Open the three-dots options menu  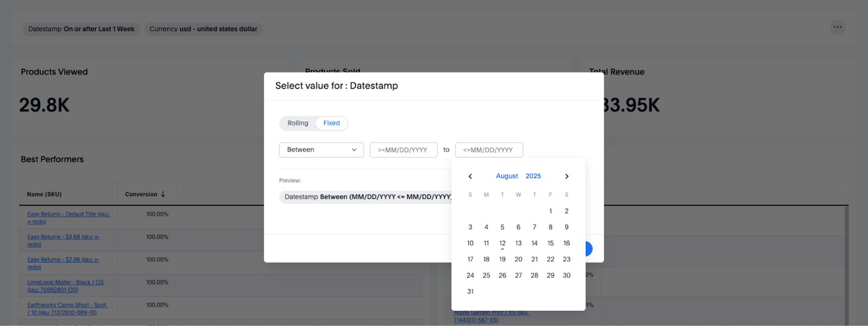[x=838, y=27]
